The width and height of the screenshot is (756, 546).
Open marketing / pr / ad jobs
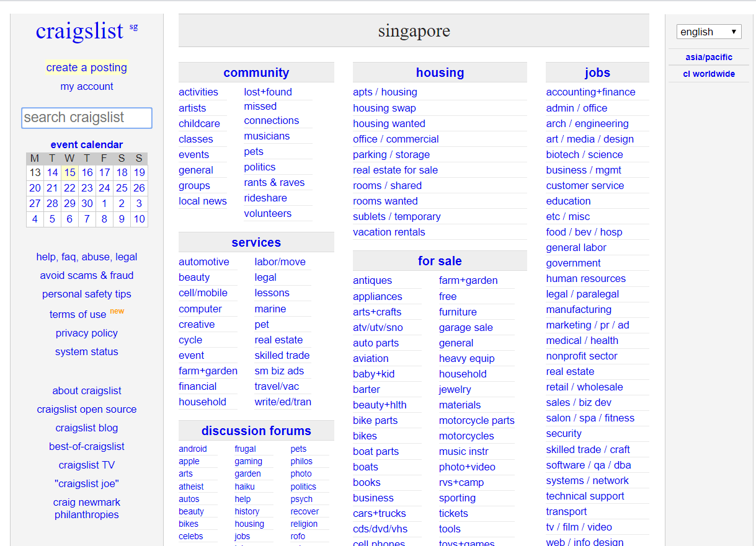pyautogui.click(x=587, y=325)
